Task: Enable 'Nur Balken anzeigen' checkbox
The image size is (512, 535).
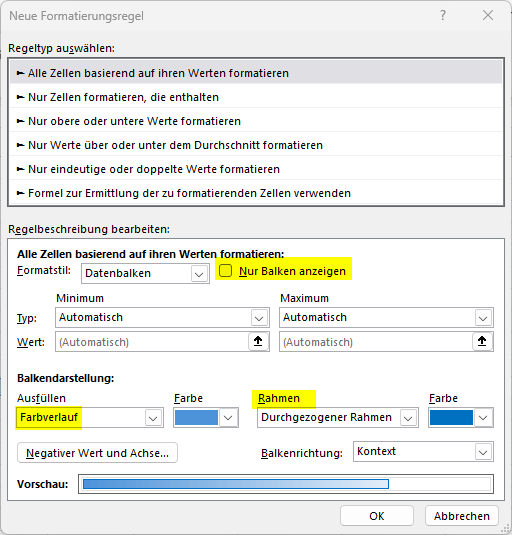Action: pyautogui.click(x=225, y=271)
